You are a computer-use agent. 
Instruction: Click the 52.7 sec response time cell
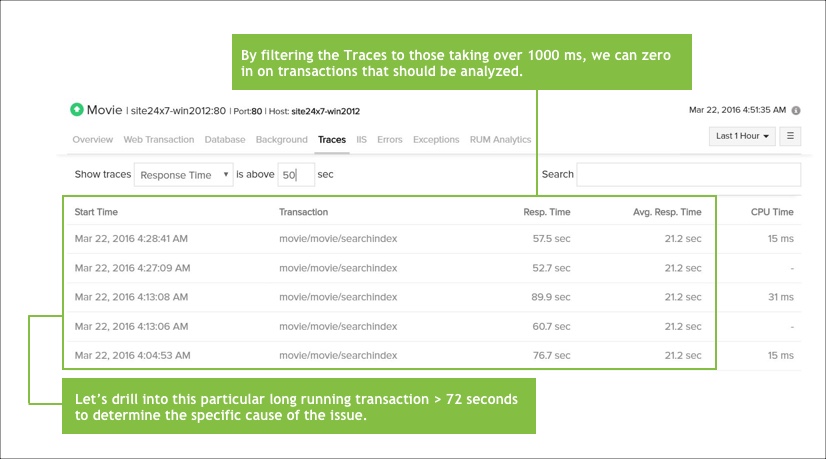[x=551, y=268]
